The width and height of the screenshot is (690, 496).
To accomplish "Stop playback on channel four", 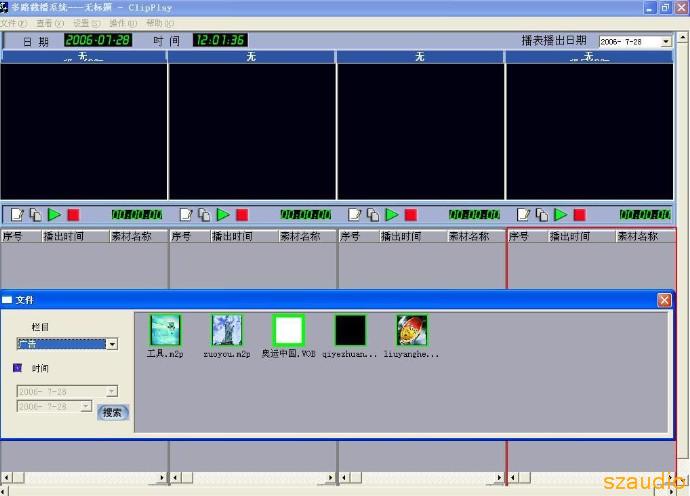I will click(x=580, y=215).
